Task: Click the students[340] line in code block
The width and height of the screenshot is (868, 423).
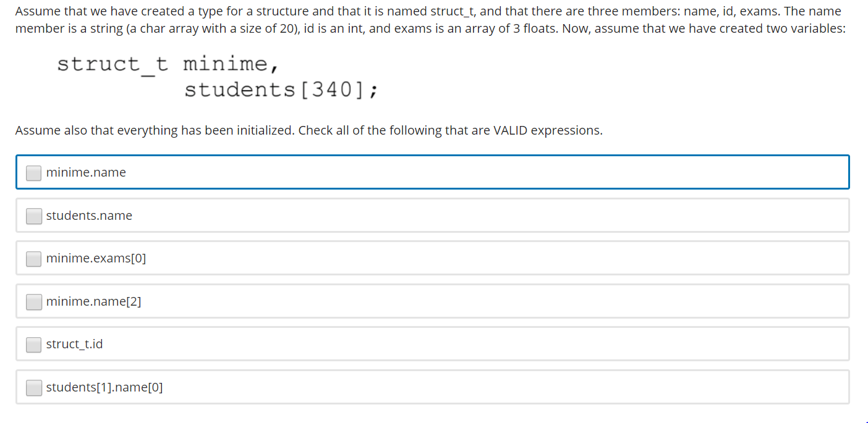Action: click(x=282, y=89)
